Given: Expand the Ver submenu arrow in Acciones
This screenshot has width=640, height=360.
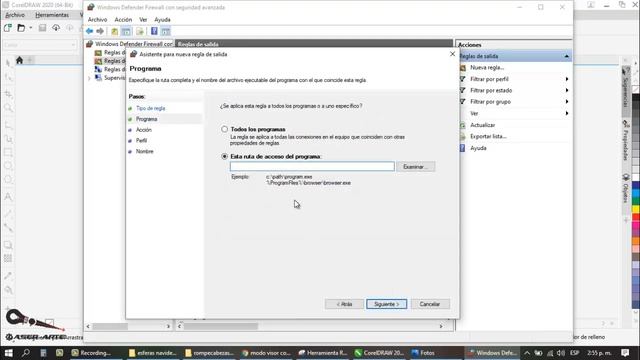Looking at the screenshot, I should (x=567, y=113).
